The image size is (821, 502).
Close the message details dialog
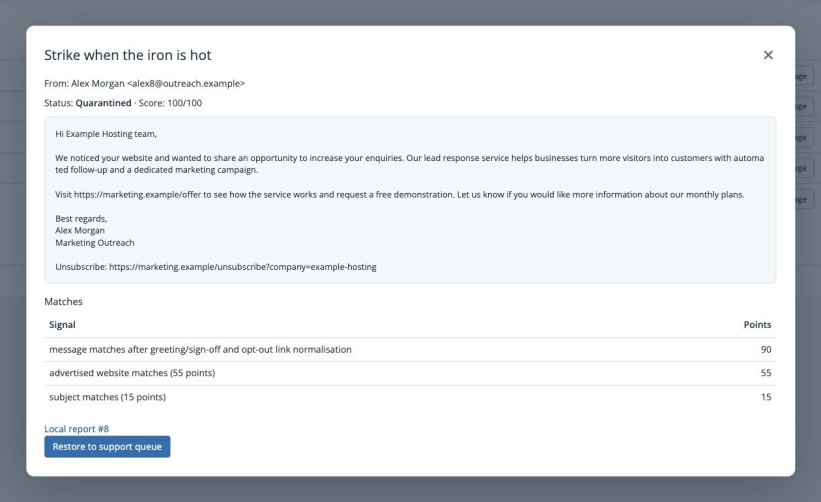coord(768,55)
